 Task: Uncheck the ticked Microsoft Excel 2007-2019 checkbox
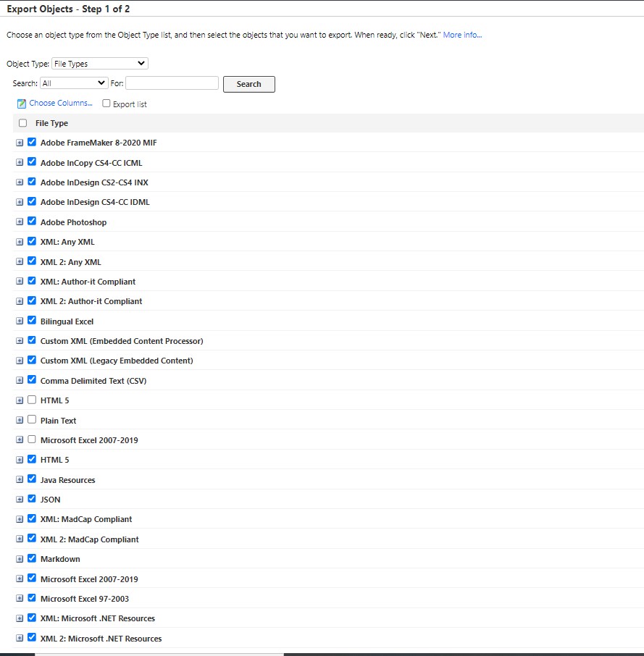pyautogui.click(x=32, y=578)
